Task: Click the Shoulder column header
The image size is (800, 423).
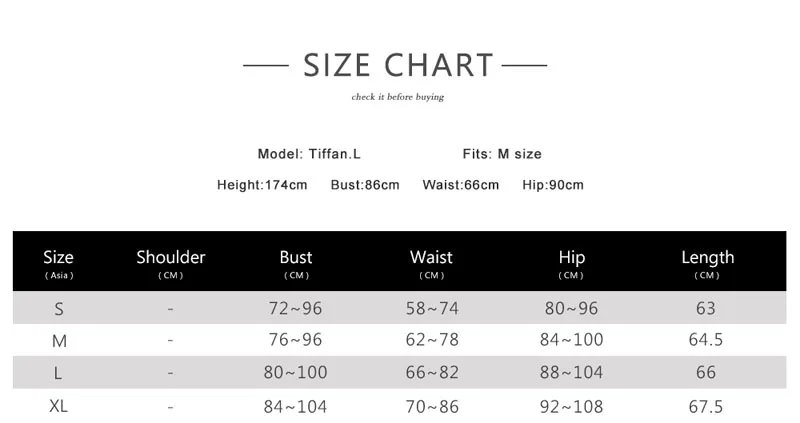Action: [x=171, y=262]
